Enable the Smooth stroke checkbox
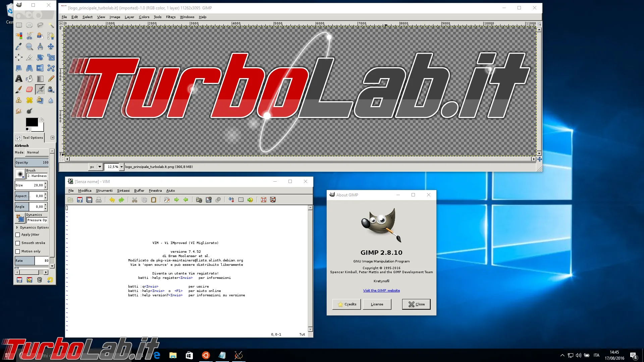Image resolution: width=644 pixels, height=362 pixels. pos(18,243)
